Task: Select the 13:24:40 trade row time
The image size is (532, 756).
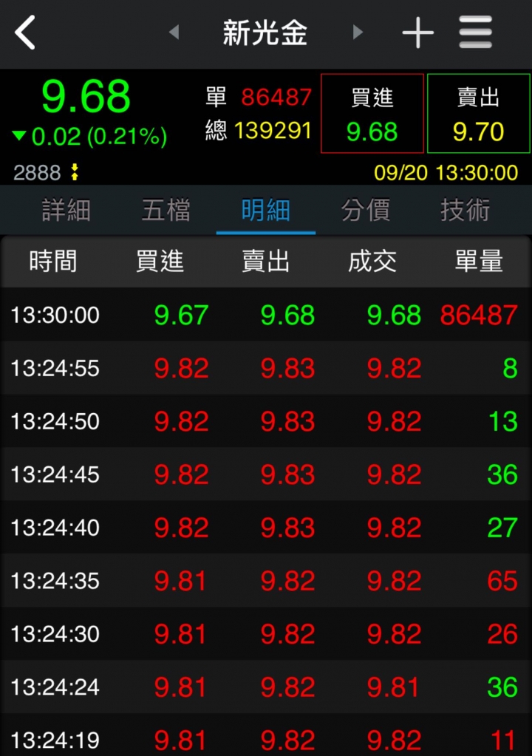Action: coord(55,528)
